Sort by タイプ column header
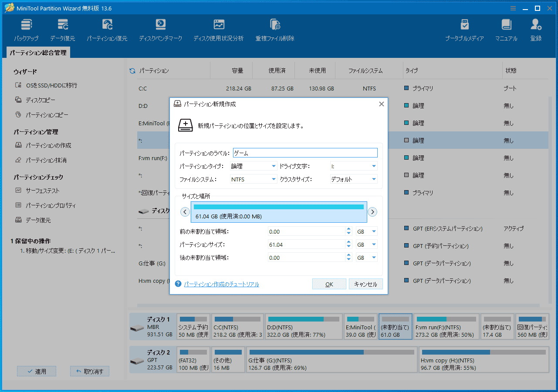Viewport: 558px width, 392px height. [412, 70]
